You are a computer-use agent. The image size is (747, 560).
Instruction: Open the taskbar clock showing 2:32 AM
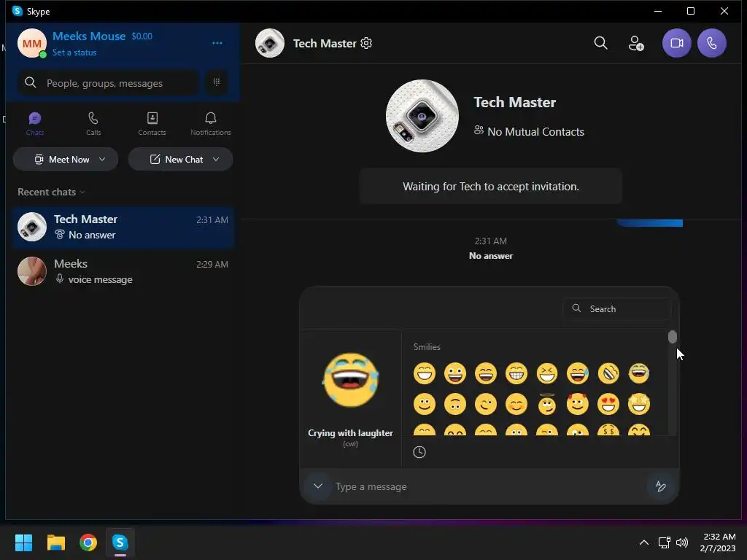pyautogui.click(x=718, y=542)
